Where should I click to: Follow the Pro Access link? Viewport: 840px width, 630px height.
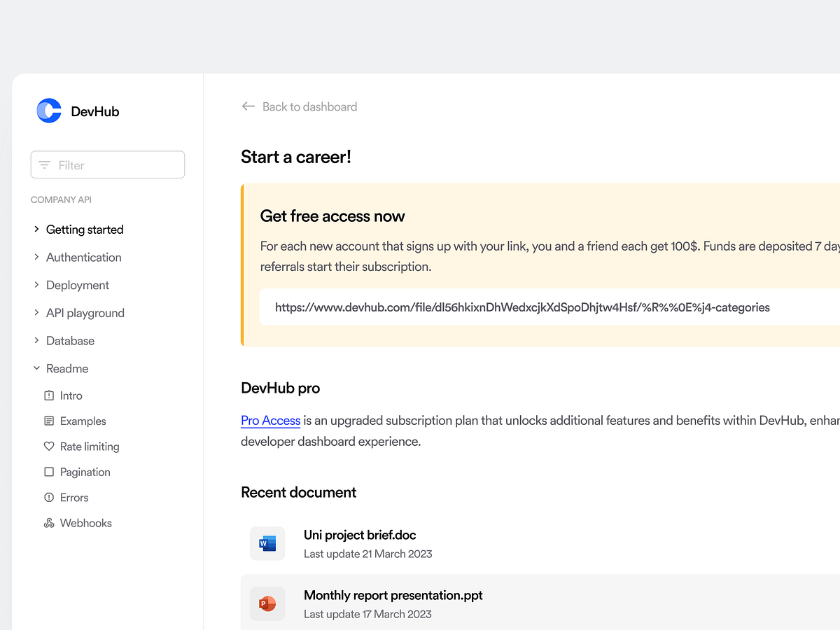click(270, 421)
